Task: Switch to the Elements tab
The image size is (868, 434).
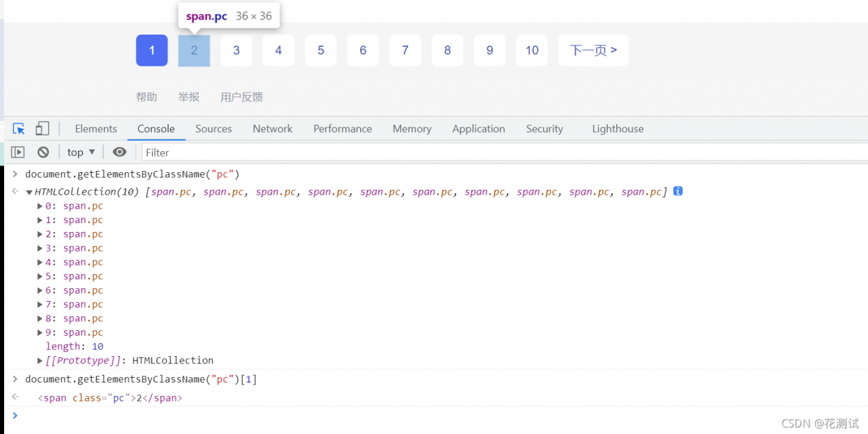Action: [x=96, y=128]
